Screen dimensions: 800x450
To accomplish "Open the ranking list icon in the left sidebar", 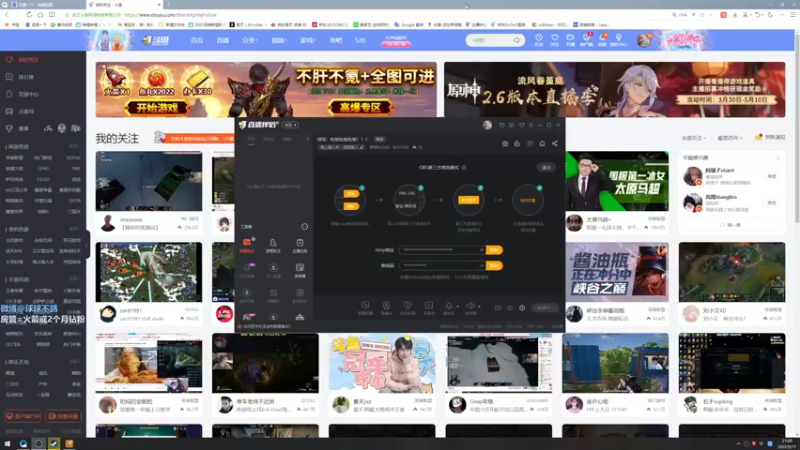I will point(9,77).
